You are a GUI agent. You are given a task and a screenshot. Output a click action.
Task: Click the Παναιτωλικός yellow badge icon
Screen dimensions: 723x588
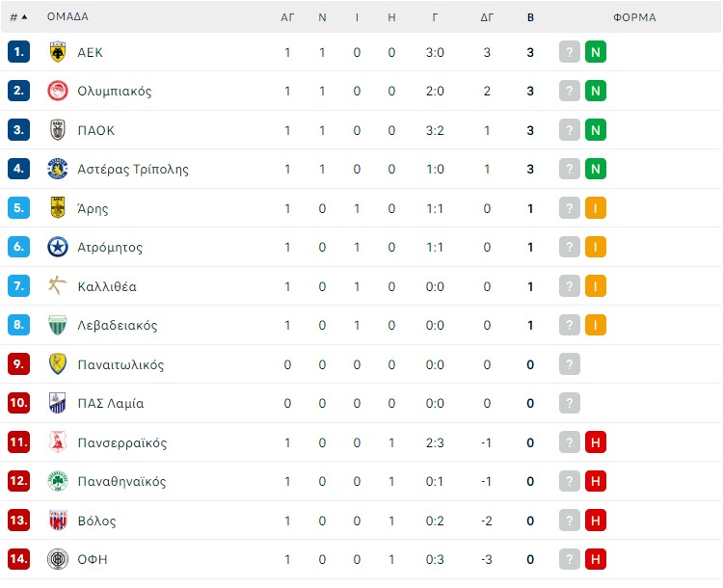click(58, 364)
